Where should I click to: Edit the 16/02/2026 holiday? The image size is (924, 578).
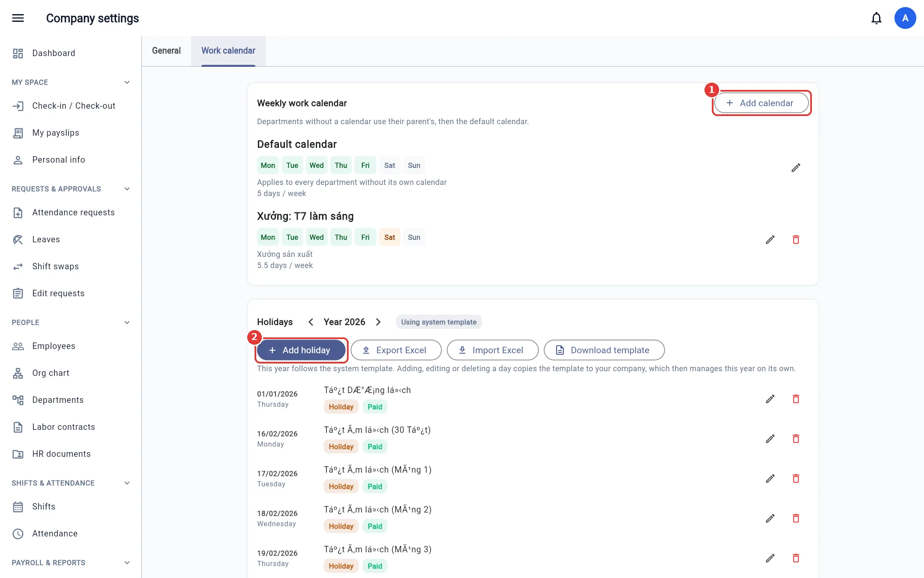tap(770, 438)
